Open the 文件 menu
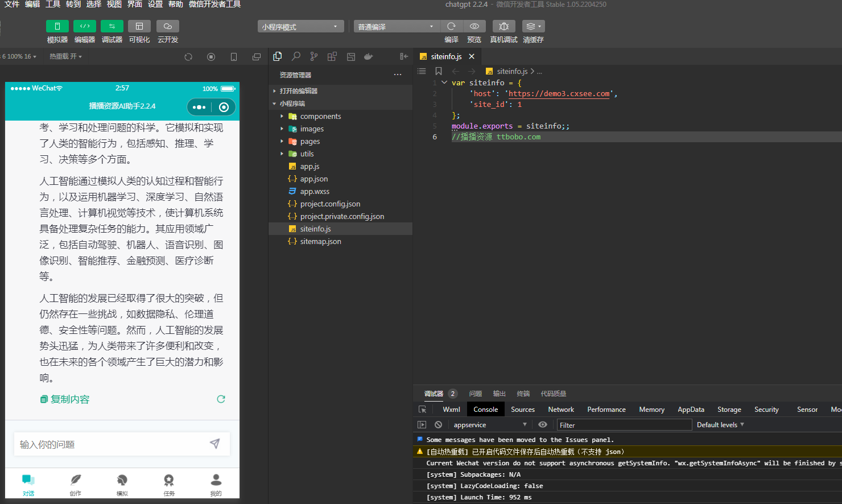Viewport: 842px width, 504px height. 12,4
